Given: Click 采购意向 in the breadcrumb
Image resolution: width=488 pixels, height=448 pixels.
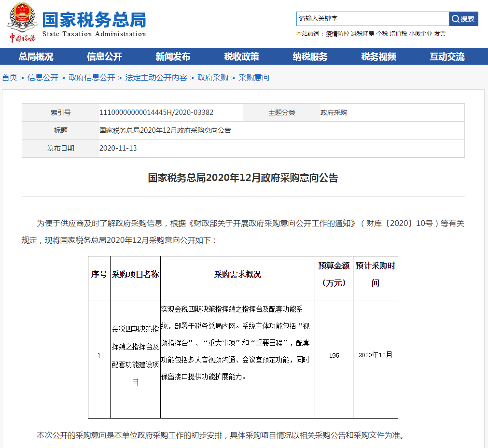Looking at the screenshot, I should tap(254, 78).
